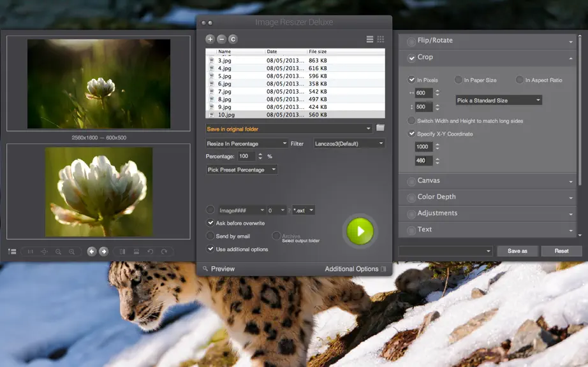Switch file list to list view
Screen dimensions: 588x367
click(370, 39)
